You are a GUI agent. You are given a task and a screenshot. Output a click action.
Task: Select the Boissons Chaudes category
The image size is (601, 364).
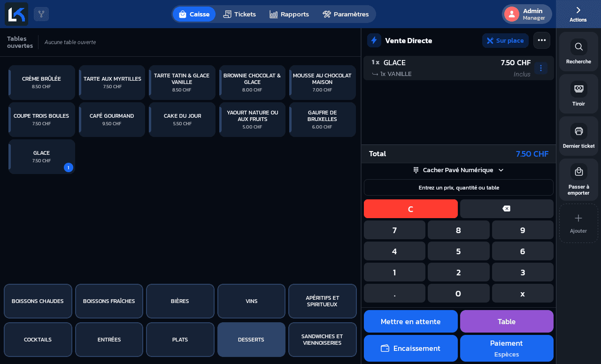[x=38, y=301]
